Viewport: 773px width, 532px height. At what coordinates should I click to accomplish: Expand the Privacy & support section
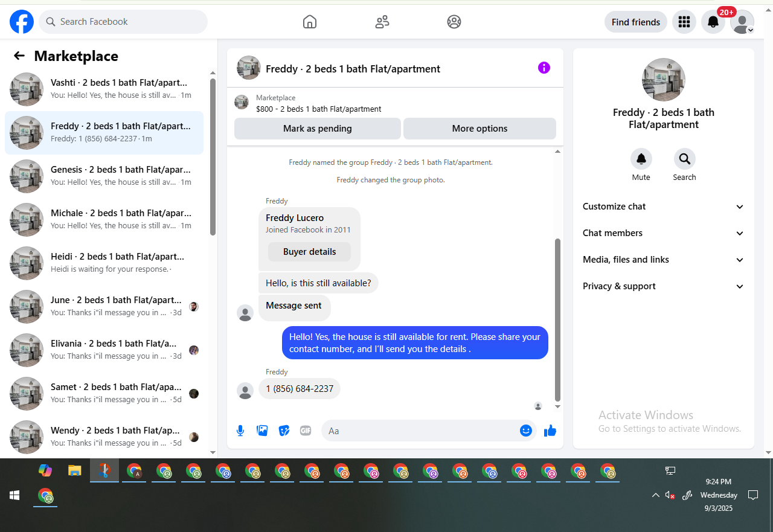tap(664, 286)
